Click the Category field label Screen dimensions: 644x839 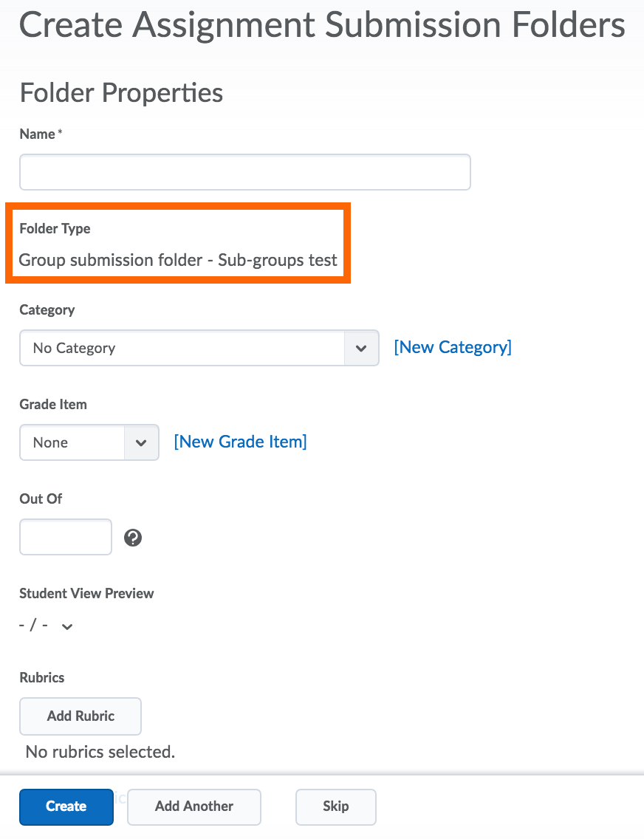tap(47, 309)
